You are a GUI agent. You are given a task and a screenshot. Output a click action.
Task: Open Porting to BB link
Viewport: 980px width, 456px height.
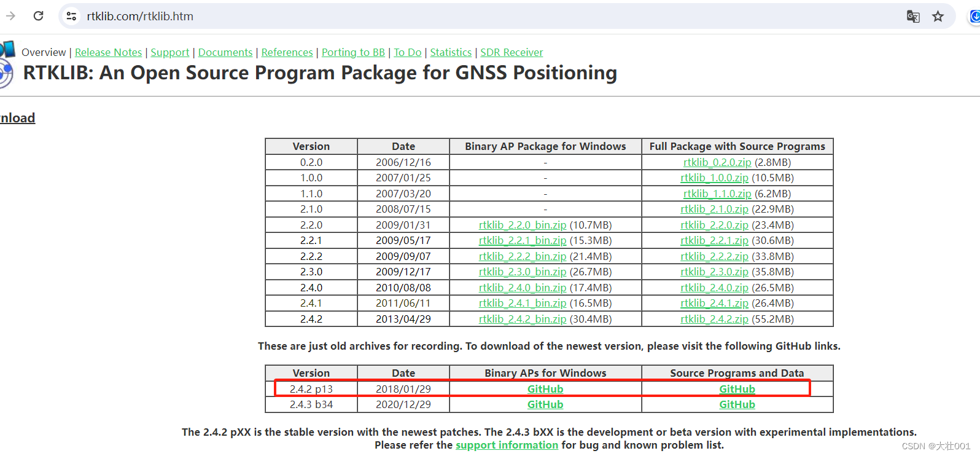(353, 52)
